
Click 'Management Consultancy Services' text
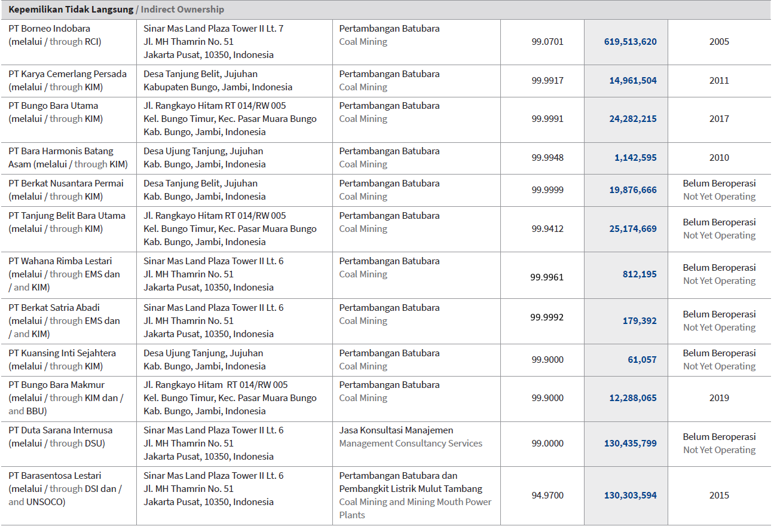(x=411, y=444)
